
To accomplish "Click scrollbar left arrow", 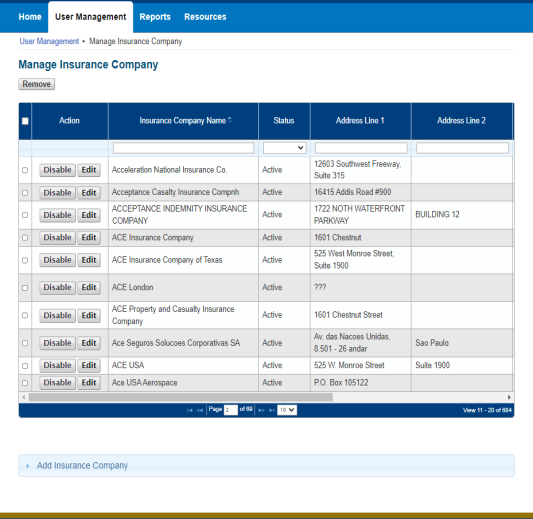I will 23,397.
